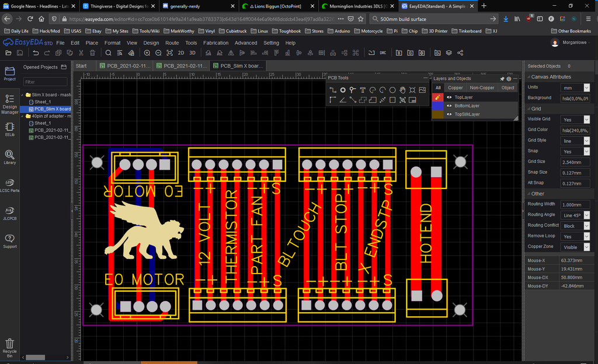Screen dimensions: 598x364
Task: Open the Fabrication menu
Action: click(215, 43)
